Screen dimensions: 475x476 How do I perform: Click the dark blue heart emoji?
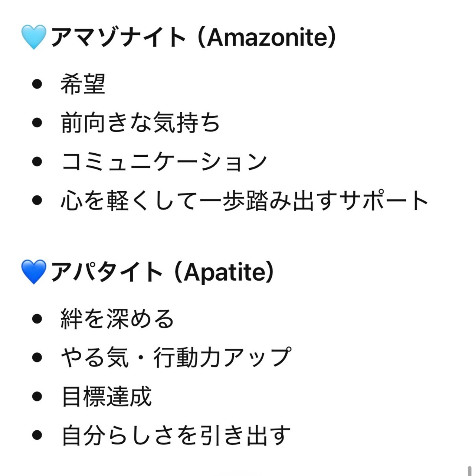[x=34, y=272]
